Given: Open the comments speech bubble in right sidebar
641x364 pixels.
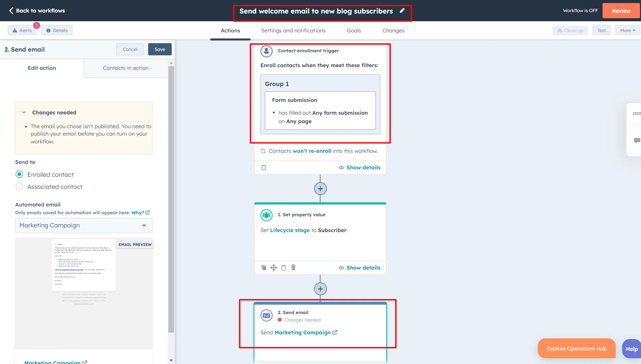Looking at the screenshot, I should 636,140.
